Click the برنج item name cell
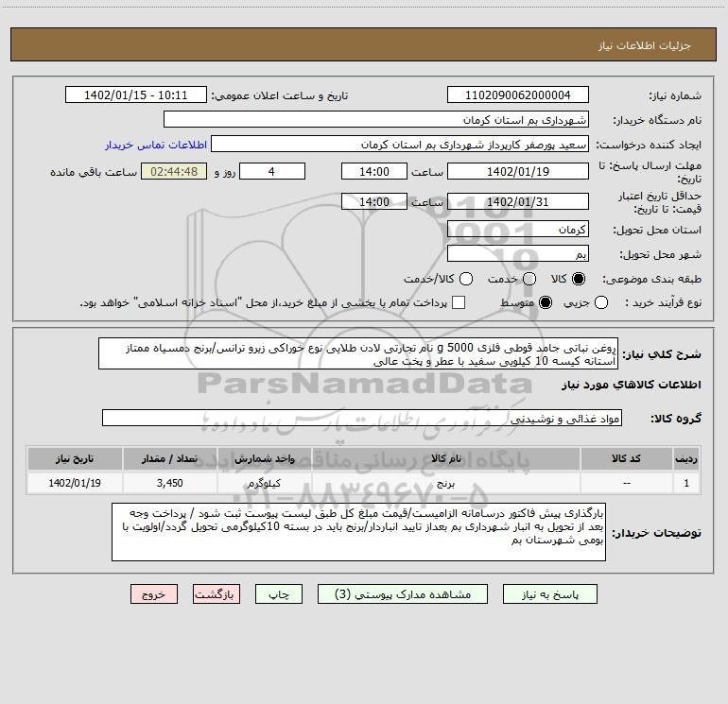Screen dimensions: 728x704 click(x=445, y=483)
